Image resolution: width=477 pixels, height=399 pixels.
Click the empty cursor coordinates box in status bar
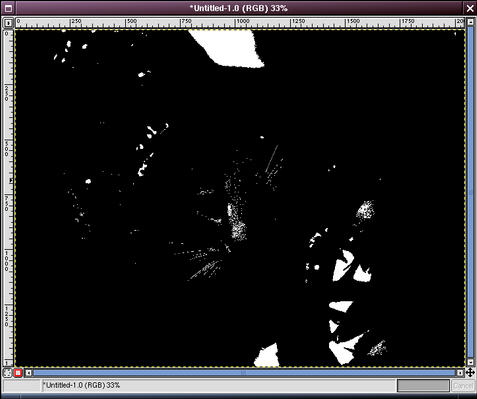click(x=22, y=386)
